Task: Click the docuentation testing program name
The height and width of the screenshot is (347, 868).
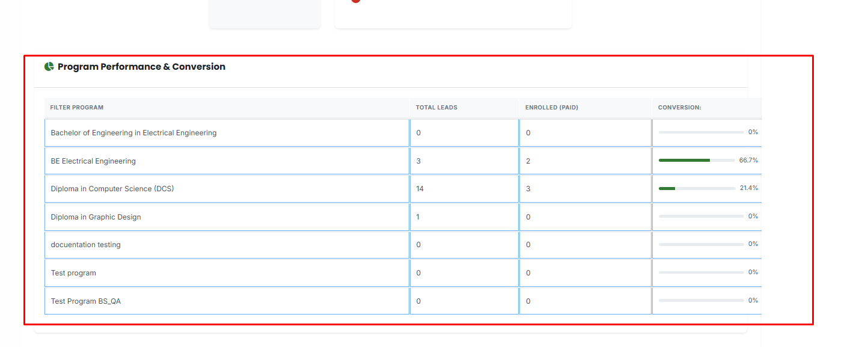Action: click(85, 245)
